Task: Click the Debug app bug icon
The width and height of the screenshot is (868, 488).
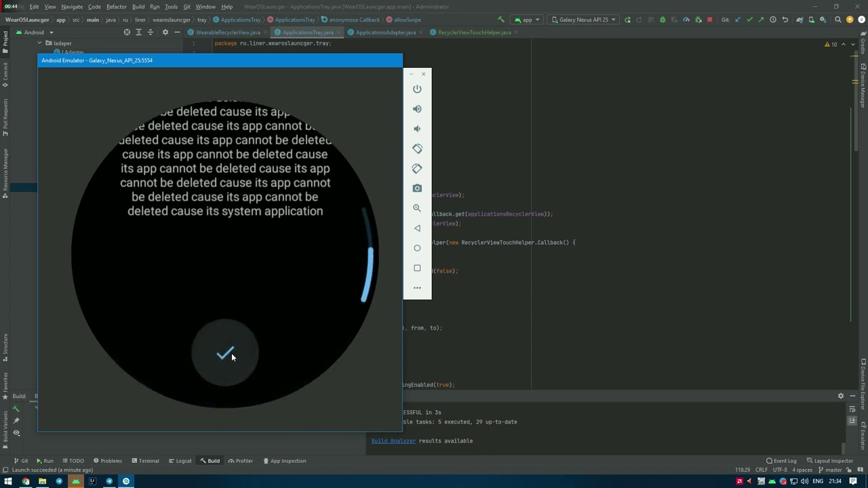Action: tap(663, 20)
